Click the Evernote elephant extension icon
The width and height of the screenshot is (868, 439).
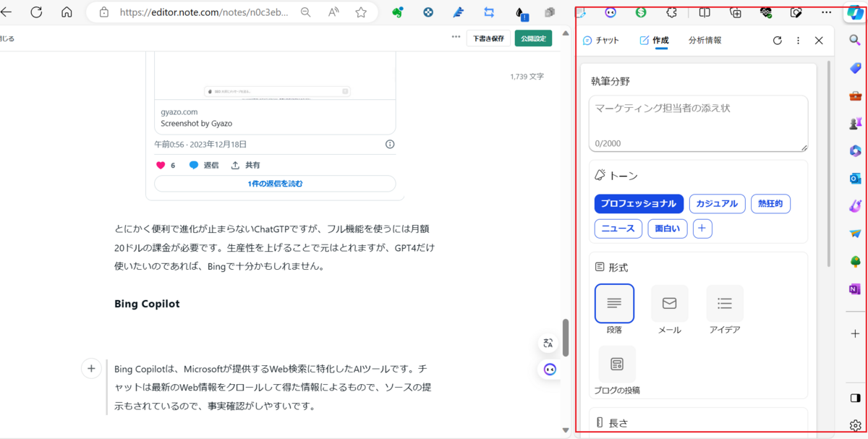398,12
